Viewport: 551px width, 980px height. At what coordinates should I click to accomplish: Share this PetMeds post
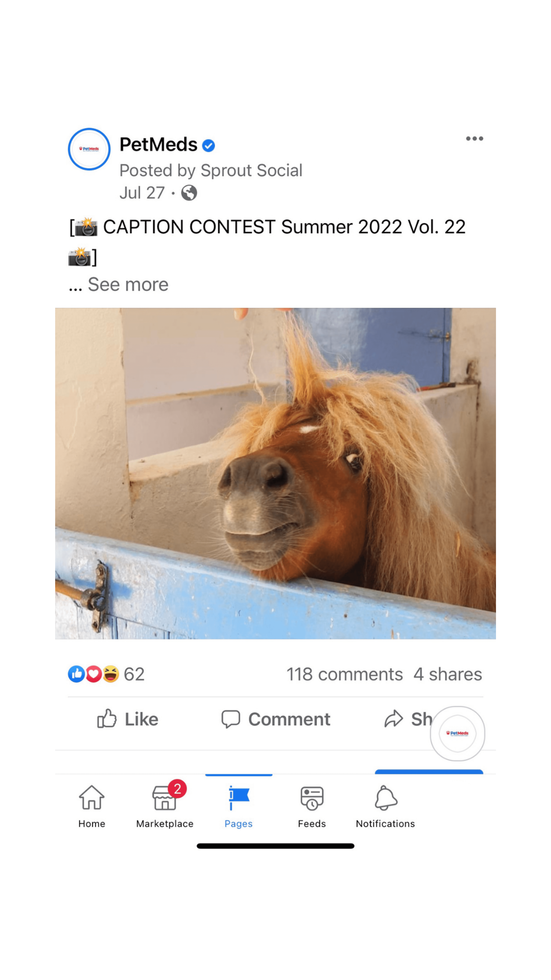(408, 719)
